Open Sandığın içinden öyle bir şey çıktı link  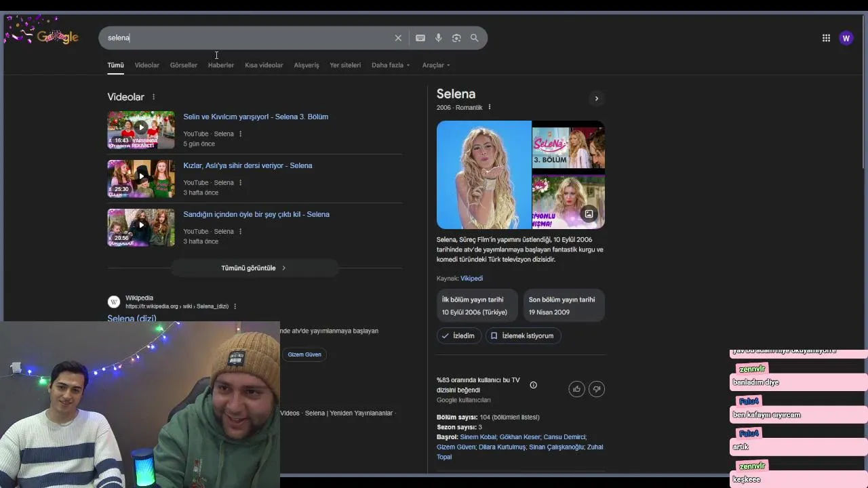pos(256,214)
